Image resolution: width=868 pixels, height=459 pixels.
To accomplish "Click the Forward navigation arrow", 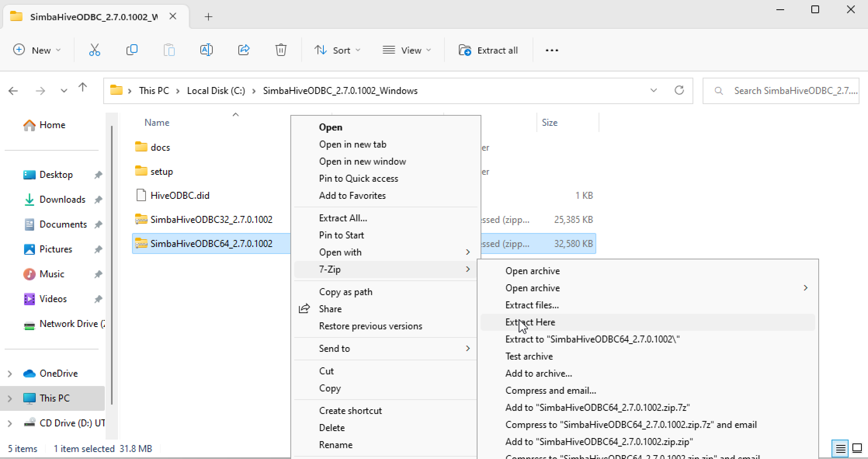I will [40, 91].
